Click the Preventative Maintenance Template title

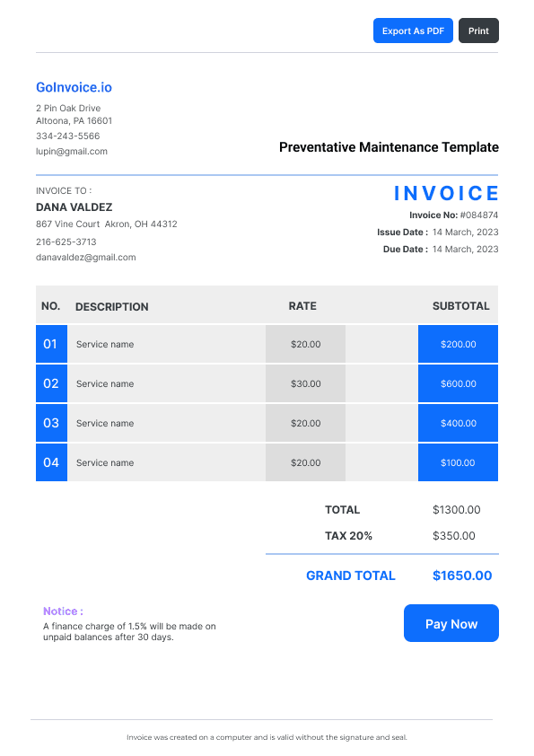coord(389,147)
